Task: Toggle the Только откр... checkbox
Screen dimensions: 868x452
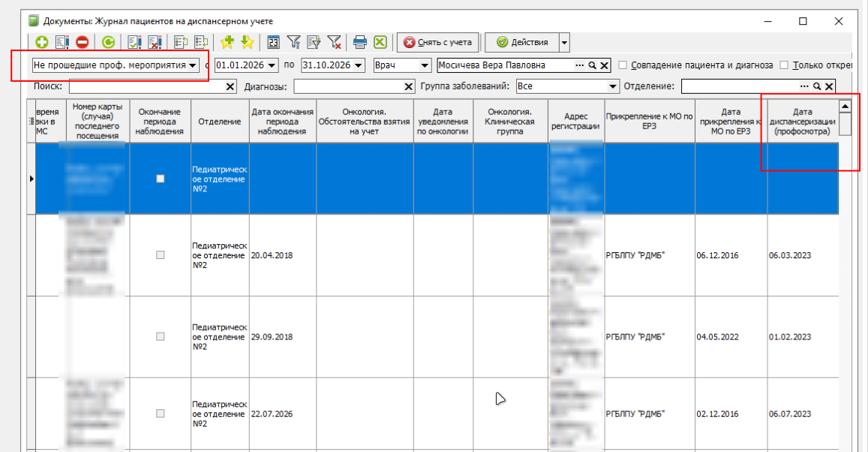Action: tap(784, 65)
